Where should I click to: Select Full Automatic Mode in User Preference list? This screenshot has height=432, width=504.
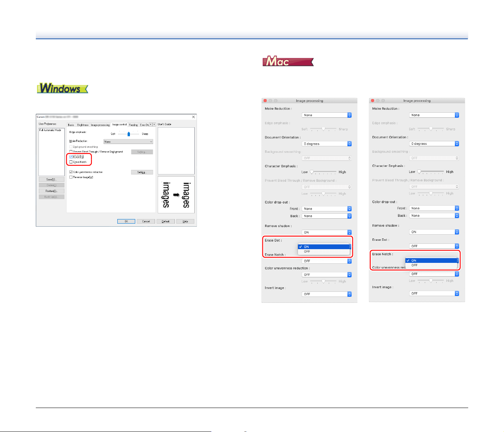pos(50,130)
